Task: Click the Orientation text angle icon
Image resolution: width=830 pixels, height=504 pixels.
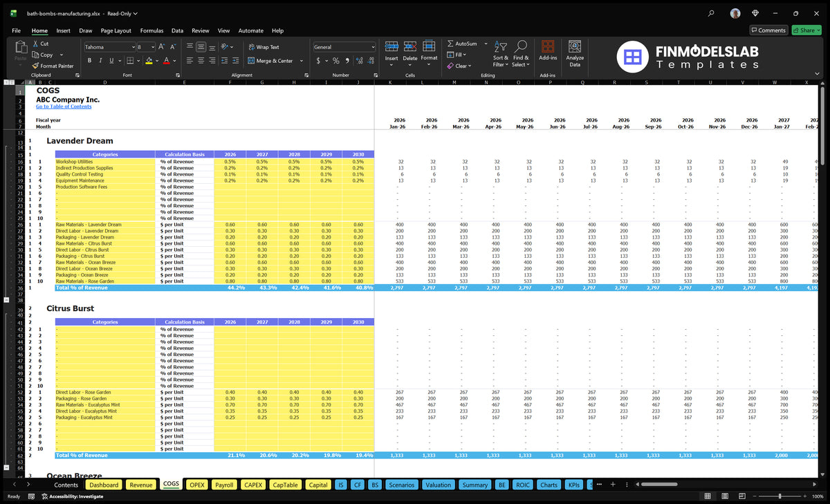Action: [x=225, y=47]
